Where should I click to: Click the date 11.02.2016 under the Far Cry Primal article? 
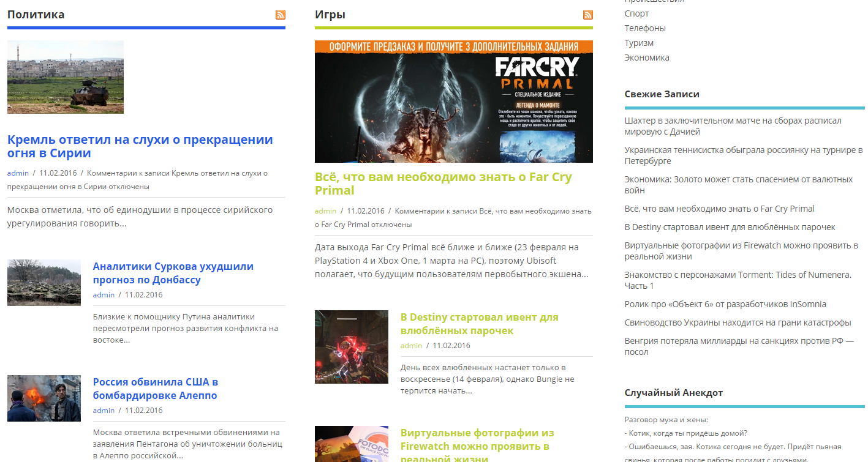click(366, 211)
